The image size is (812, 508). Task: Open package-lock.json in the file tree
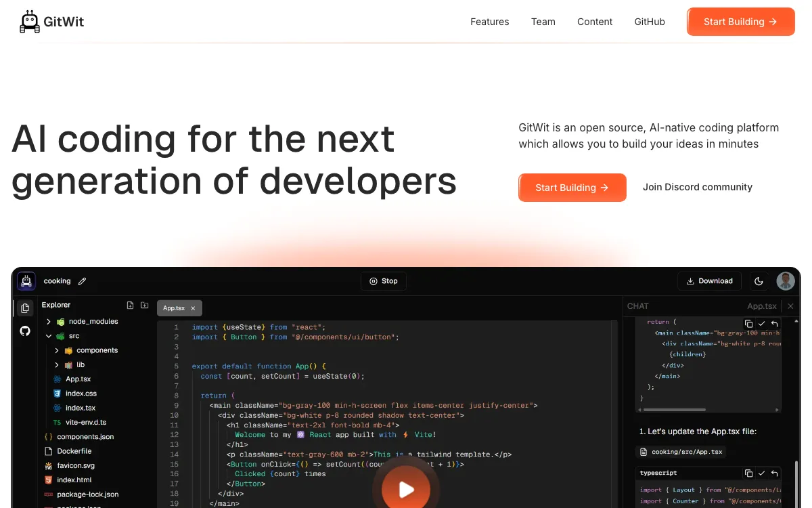[87, 494]
